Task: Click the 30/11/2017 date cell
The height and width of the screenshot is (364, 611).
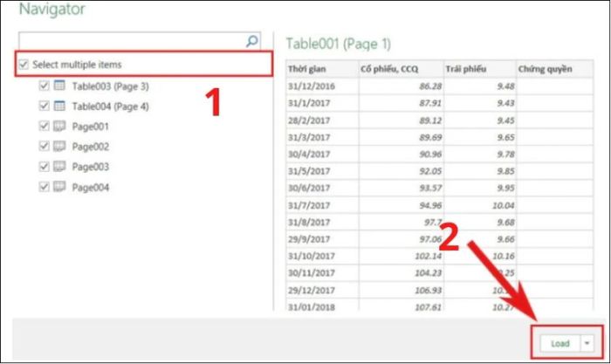Action: [322, 273]
